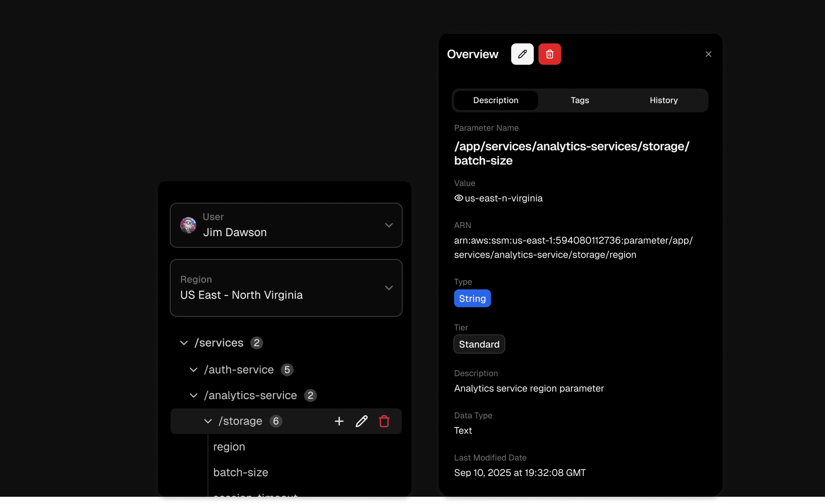Close the Overview panel

coord(708,54)
